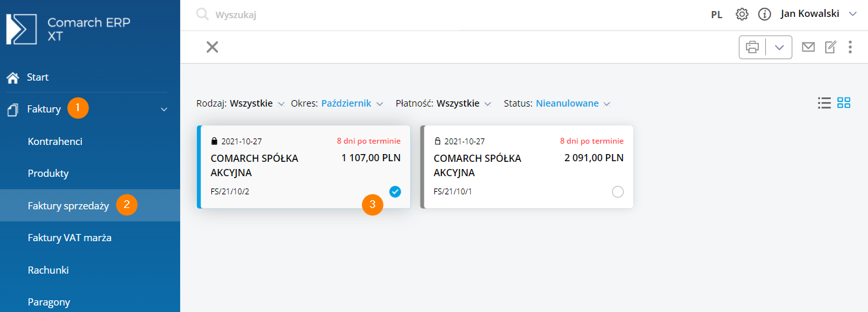Viewport: 868px width, 312px height.
Task: Click invoice number FS/21/10/2
Action: [230, 192]
